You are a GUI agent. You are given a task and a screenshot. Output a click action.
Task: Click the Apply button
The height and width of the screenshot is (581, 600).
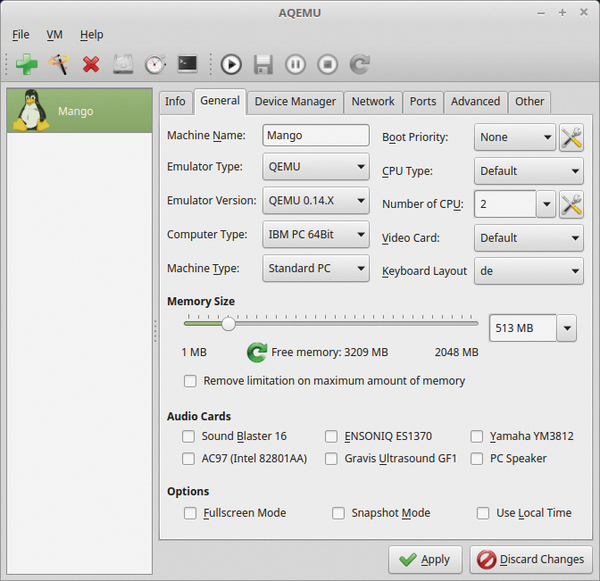pos(425,560)
